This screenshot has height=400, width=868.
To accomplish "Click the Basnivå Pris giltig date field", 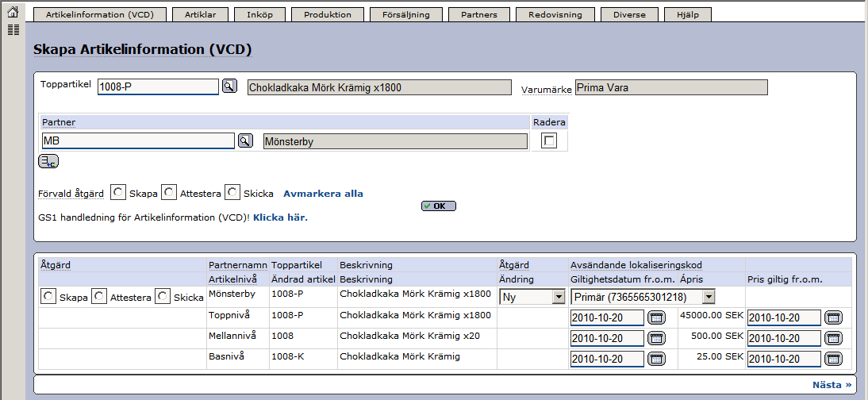I will 785,359.
